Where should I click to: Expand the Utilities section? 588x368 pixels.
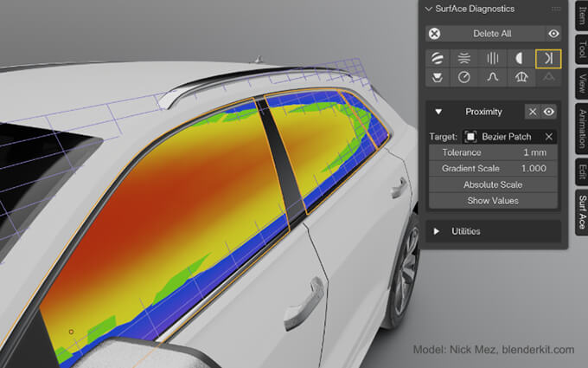pyautogui.click(x=438, y=231)
